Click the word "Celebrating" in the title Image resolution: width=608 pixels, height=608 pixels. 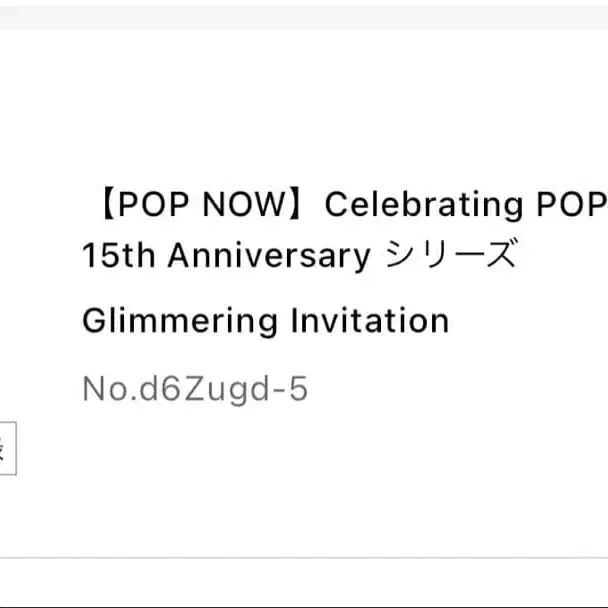point(417,205)
